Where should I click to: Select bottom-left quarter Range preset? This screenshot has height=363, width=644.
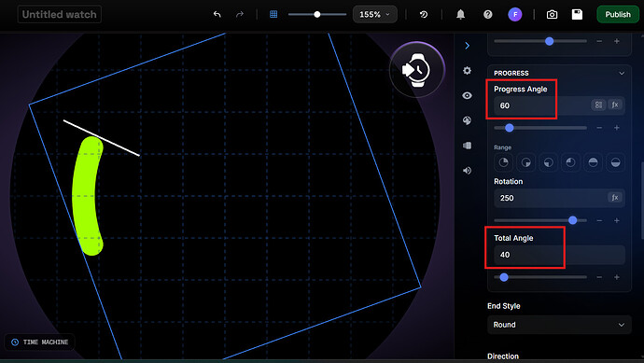coord(548,162)
